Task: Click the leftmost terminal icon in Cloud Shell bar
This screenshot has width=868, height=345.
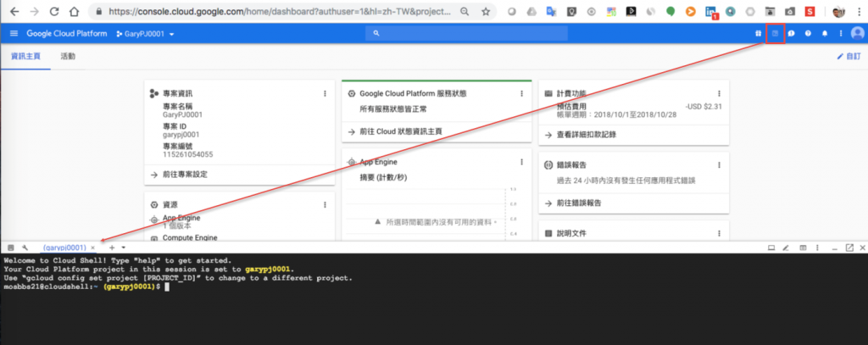Action: [x=10, y=248]
